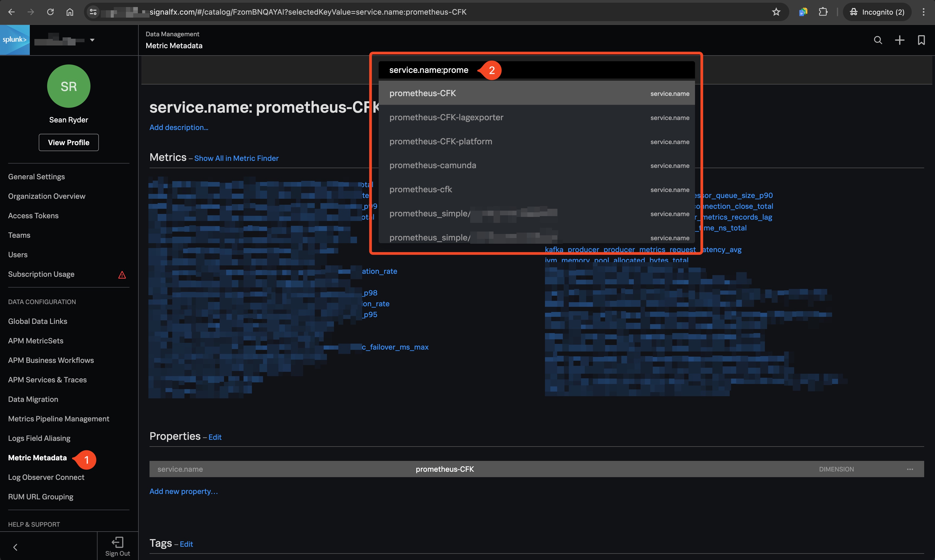Click the Incognito profile indicator

876,12
